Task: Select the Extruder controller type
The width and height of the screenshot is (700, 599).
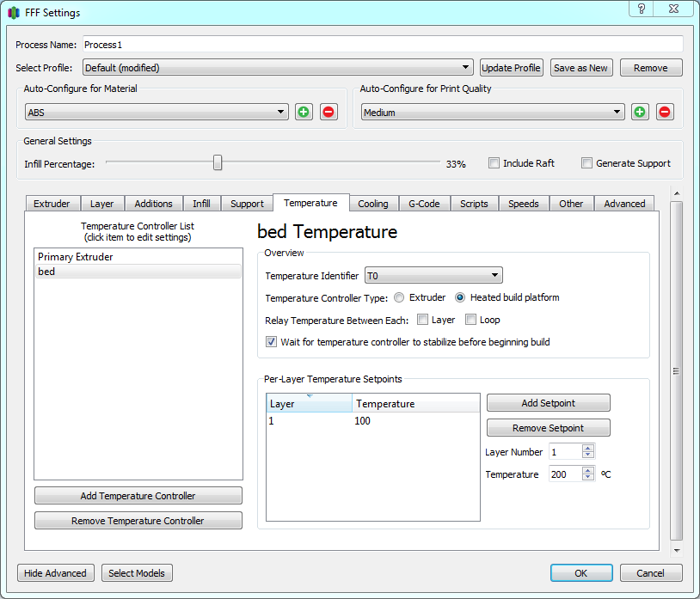Action: [399, 297]
